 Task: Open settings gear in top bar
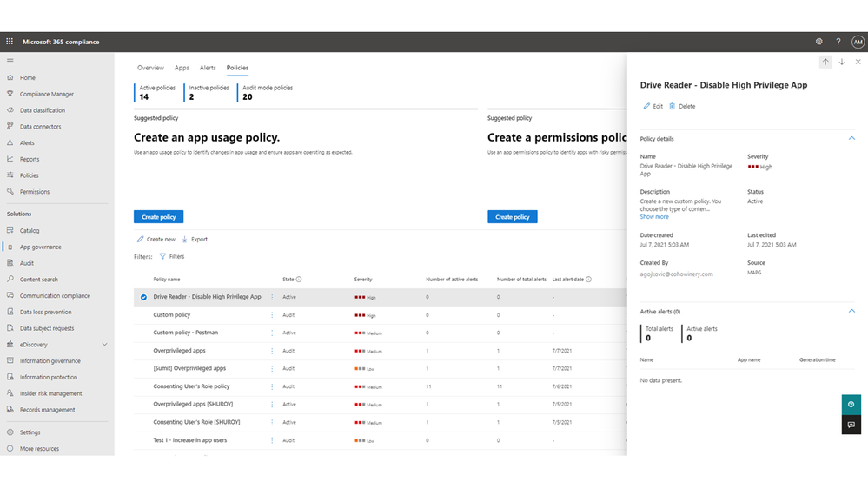coord(818,42)
